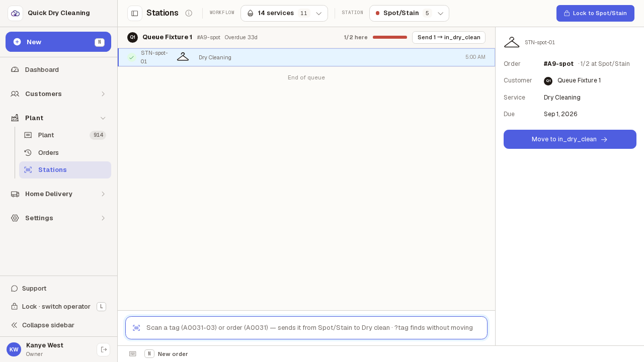The width and height of the screenshot is (644, 362).
Task: Click Move to in_dry_clean button
Action: (570, 139)
